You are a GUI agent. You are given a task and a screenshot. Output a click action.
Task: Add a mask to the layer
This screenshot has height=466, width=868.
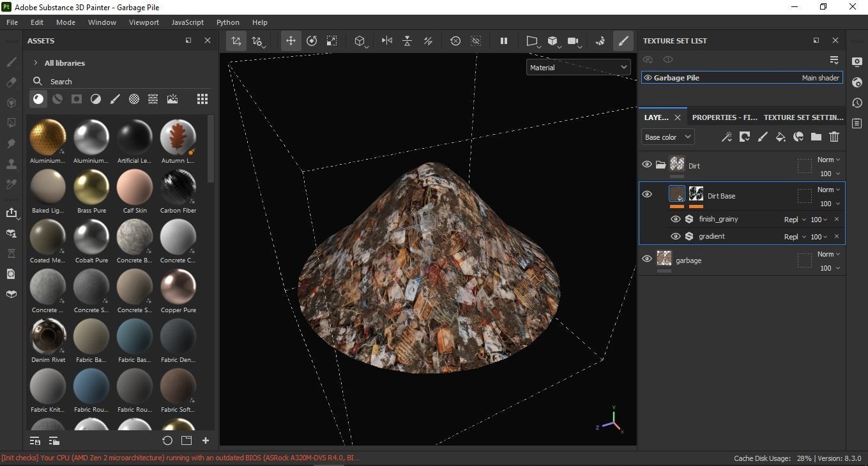[745, 137]
